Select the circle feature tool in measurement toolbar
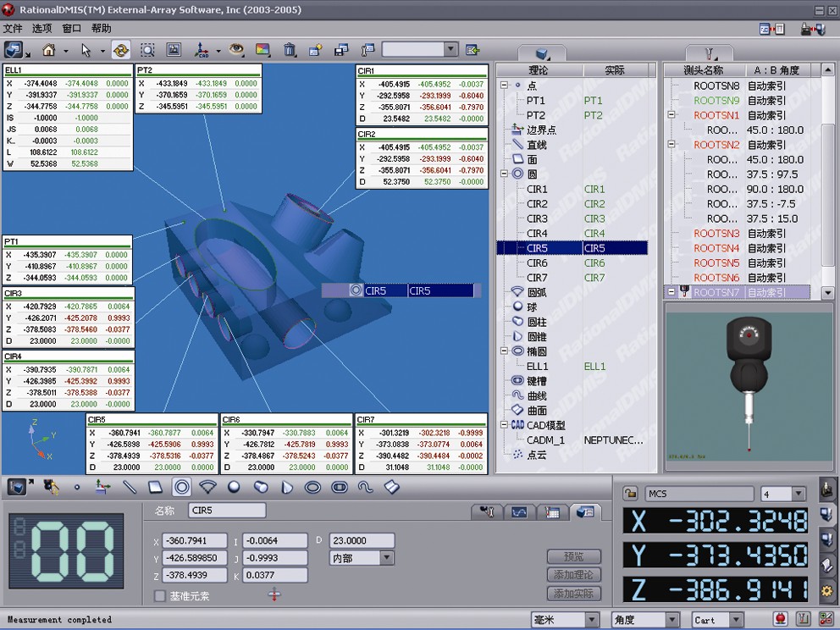 click(x=181, y=487)
